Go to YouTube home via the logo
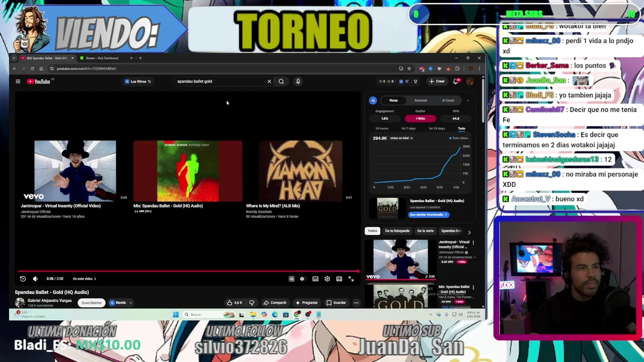The height and width of the screenshot is (362, 644). tap(39, 81)
